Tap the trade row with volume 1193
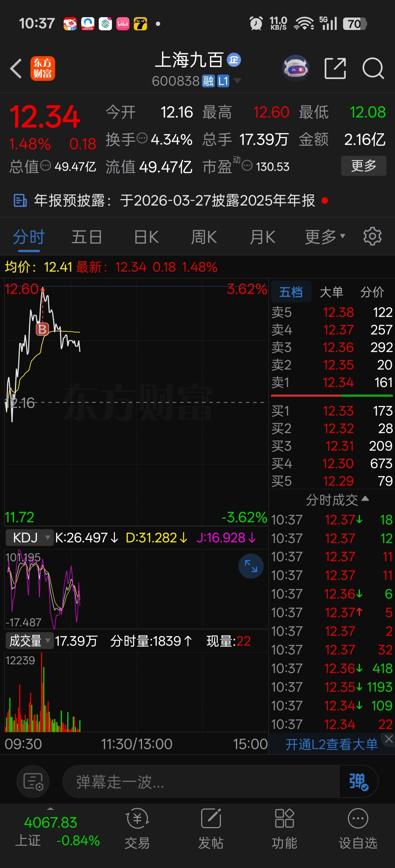 coord(332,687)
